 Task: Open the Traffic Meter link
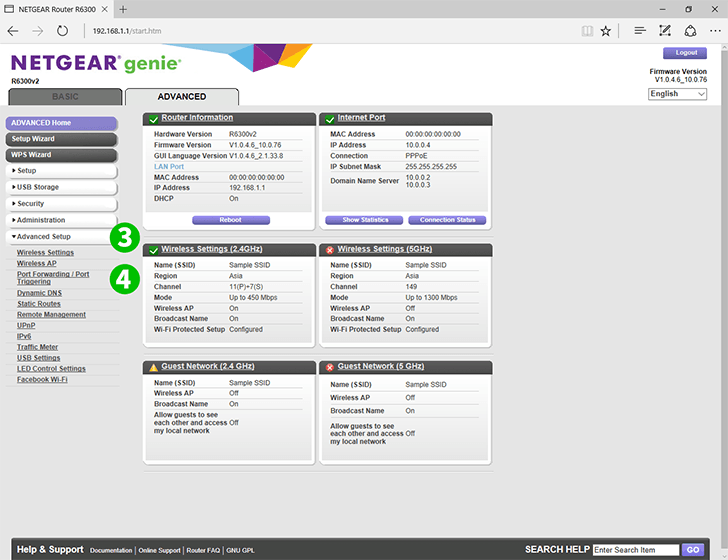pos(38,347)
